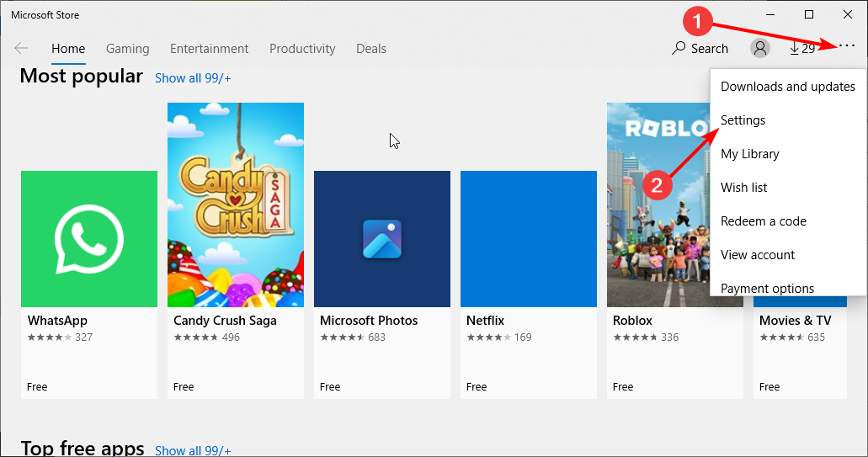The height and width of the screenshot is (457, 868).
Task: Click Free price under WhatsApp
Action: 37,387
